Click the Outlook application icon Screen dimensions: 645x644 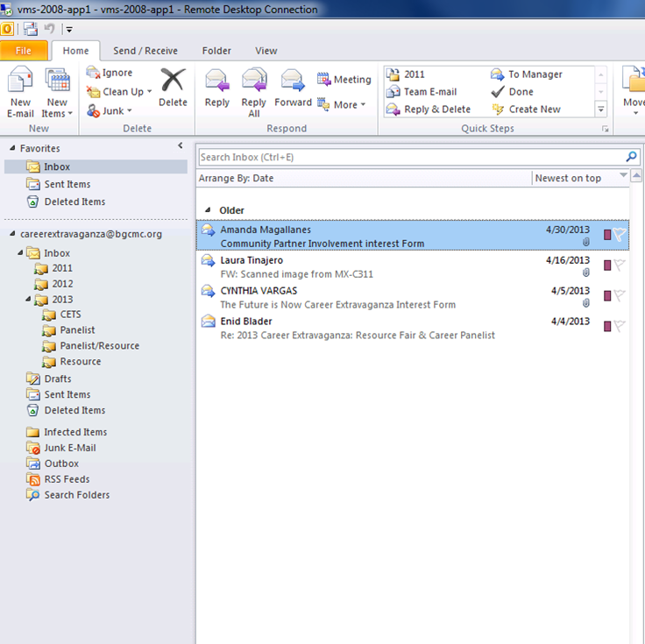point(7,29)
